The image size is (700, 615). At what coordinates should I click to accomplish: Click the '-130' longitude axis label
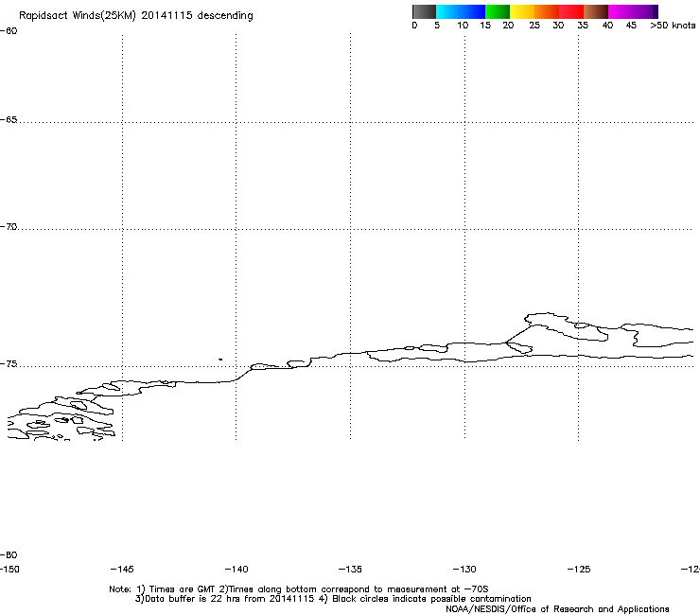pyautogui.click(x=464, y=570)
